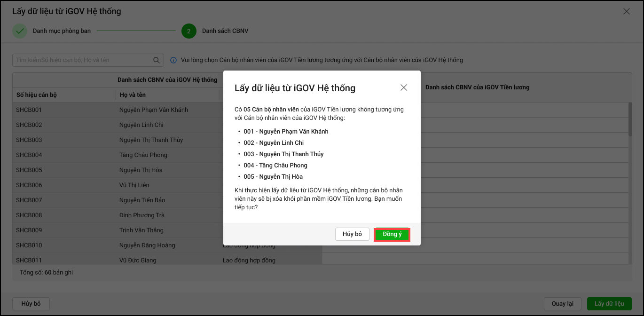Click the name Vũ Đức Giang
The width and height of the screenshot is (644, 316).
[138, 261]
